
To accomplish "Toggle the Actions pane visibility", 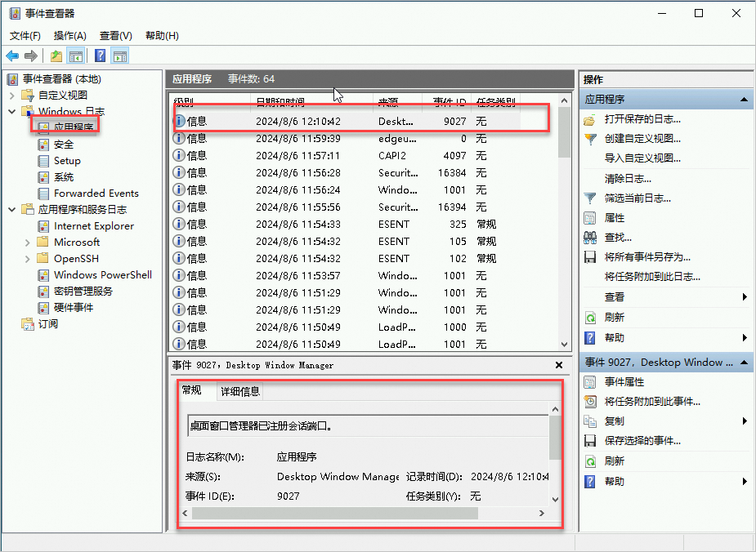I will click(x=119, y=56).
